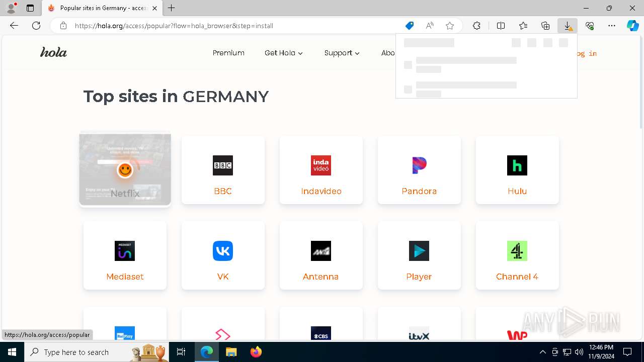Open the notification center
The image size is (644, 362).
628,352
